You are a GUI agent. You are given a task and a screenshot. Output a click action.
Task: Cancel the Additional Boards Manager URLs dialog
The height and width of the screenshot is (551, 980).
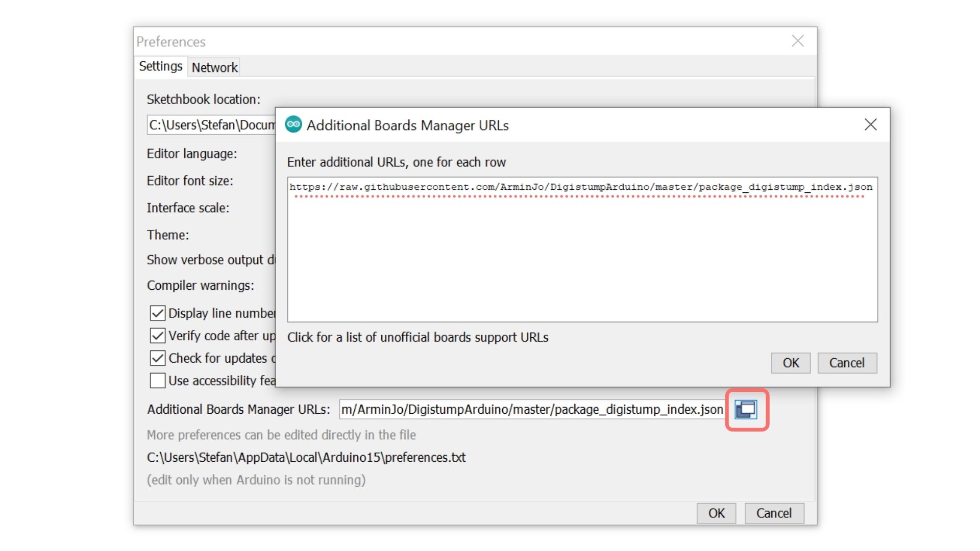pyautogui.click(x=847, y=363)
